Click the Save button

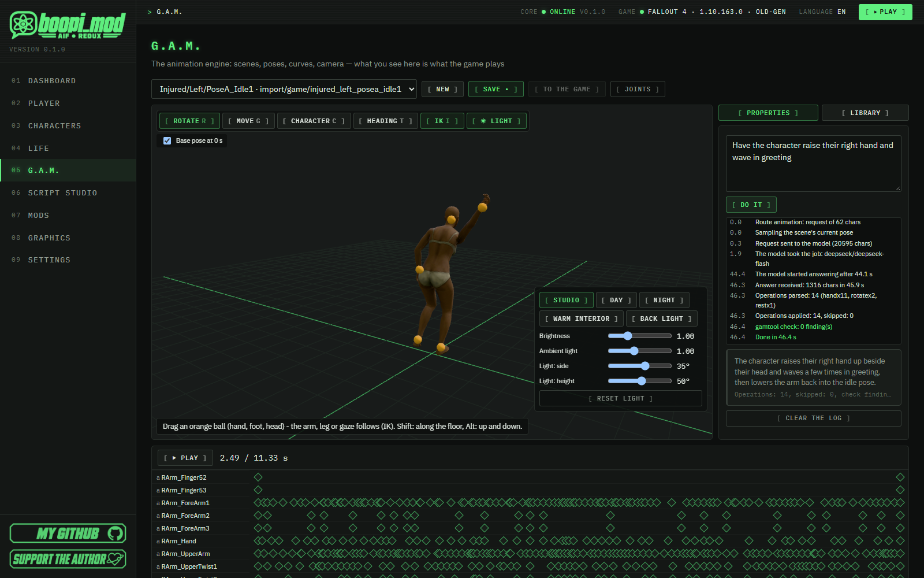pos(496,89)
